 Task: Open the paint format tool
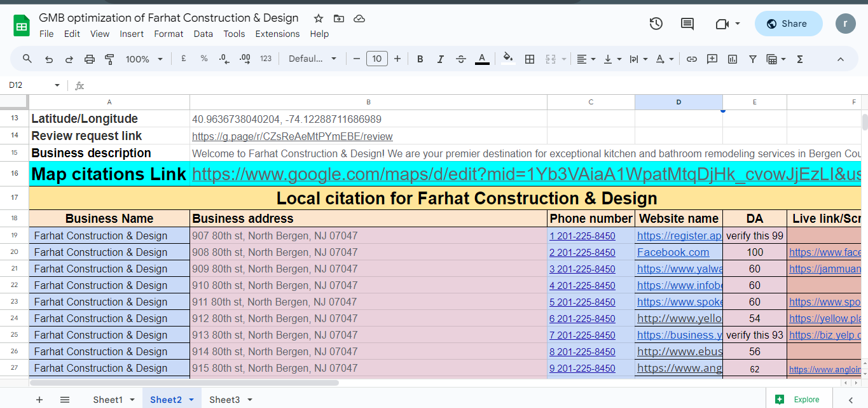tap(109, 58)
